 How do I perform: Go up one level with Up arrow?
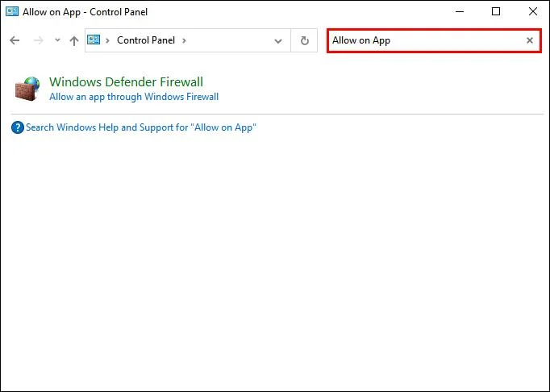74,40
